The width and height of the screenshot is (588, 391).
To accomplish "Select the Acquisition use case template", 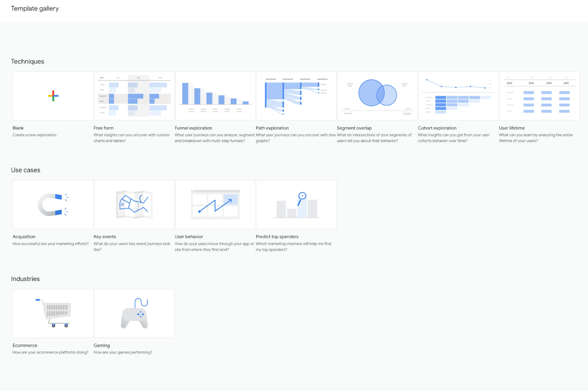I will (x=52, y=205).
